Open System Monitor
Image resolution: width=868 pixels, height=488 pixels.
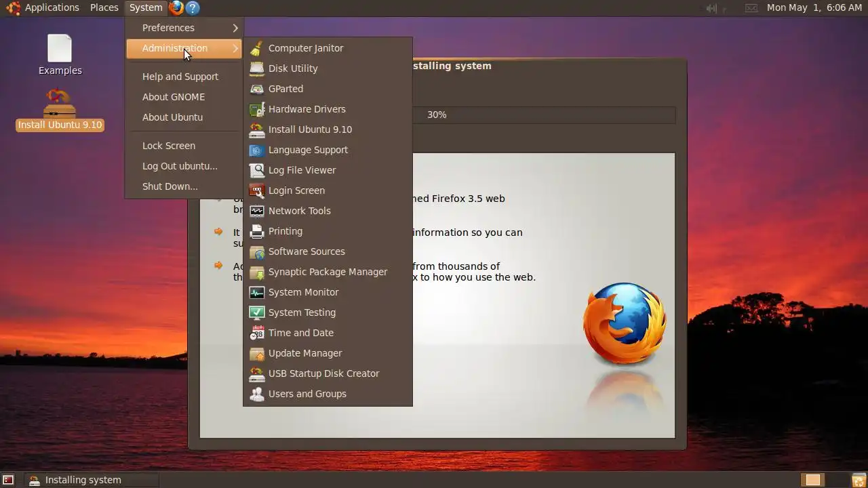(x=328, y=292)
